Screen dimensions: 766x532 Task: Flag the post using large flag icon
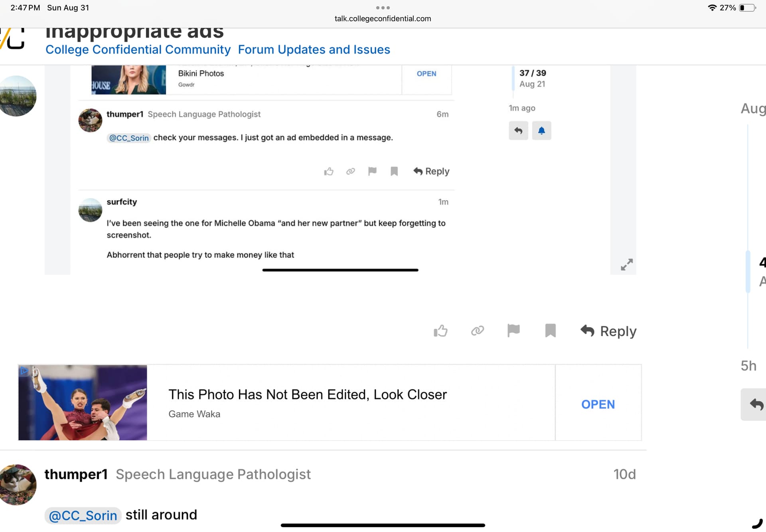click(x=513, y=331)
